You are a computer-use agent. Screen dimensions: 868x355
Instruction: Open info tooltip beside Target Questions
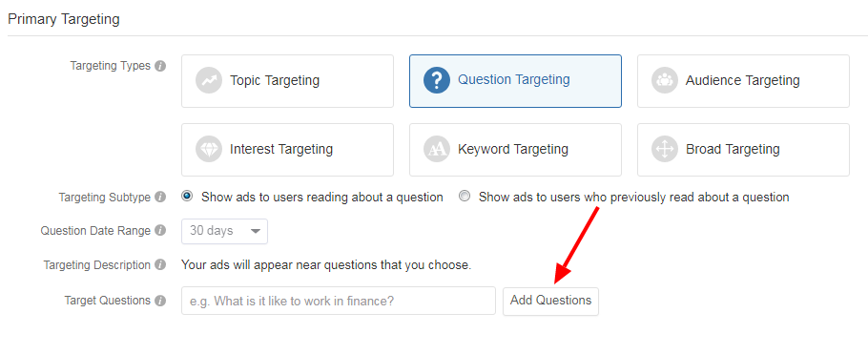[x=160, y=301]
